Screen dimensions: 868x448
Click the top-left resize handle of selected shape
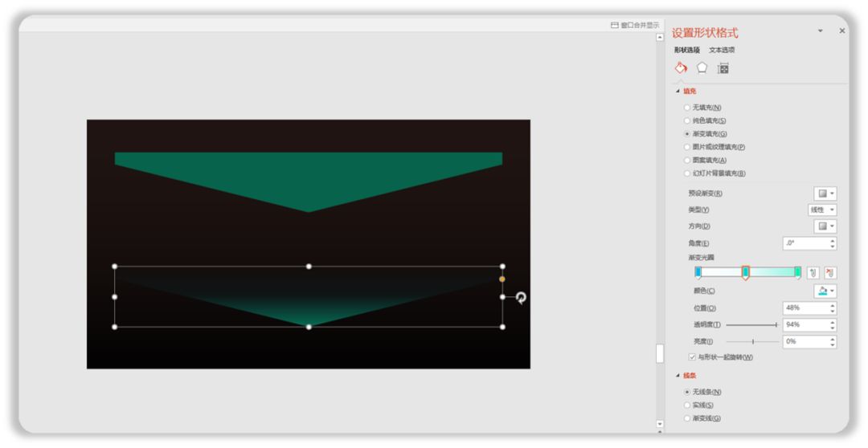point(115,267)
